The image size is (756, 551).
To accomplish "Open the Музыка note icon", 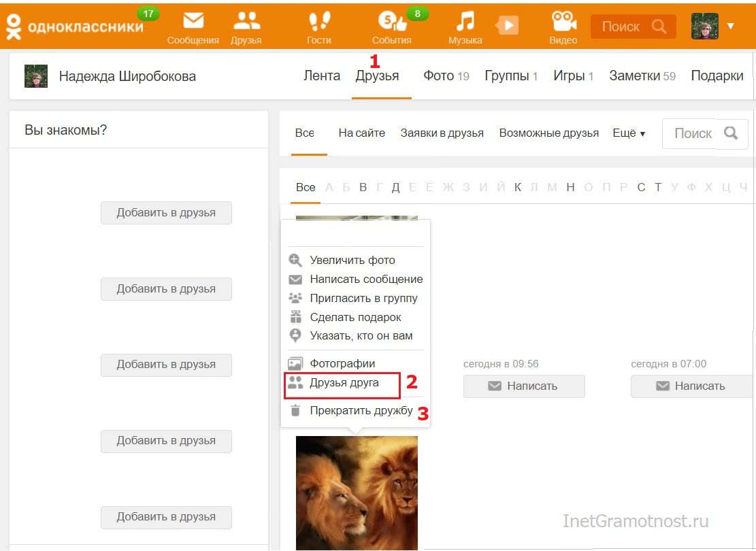I will pos(465,23).
